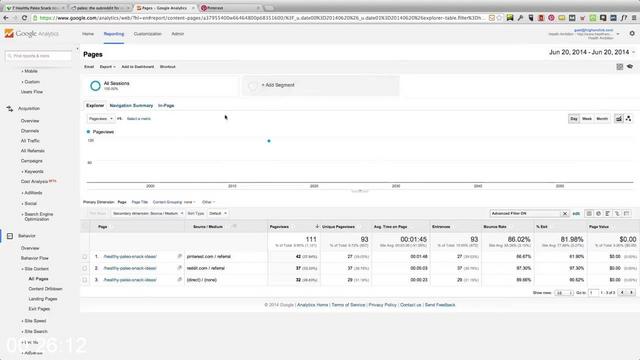The height and width of the screenshot is (360, 640).
Task: Go to previous table page arrow
Action: coord(622,293)
